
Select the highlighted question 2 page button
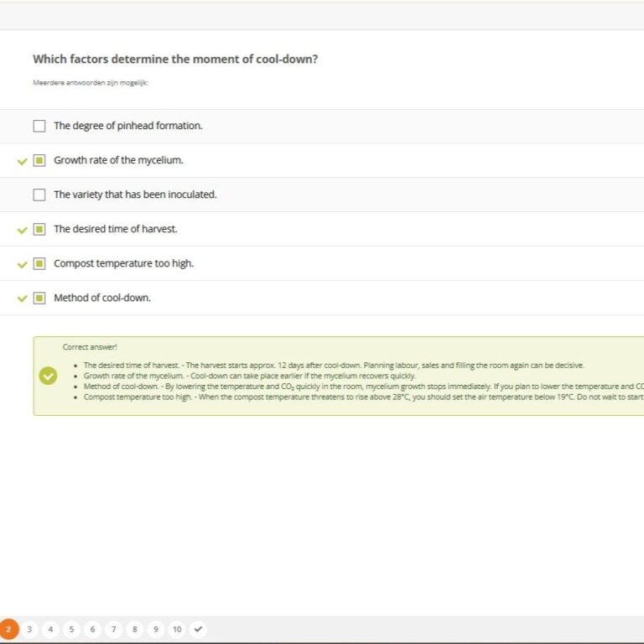8,629
